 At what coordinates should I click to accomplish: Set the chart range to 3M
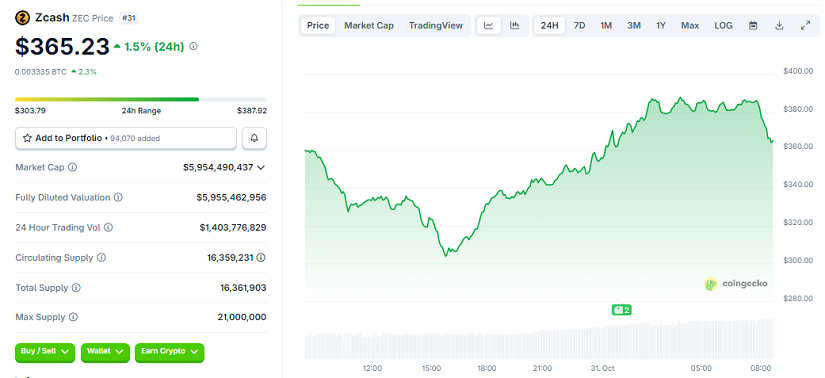tap(634, 25)
